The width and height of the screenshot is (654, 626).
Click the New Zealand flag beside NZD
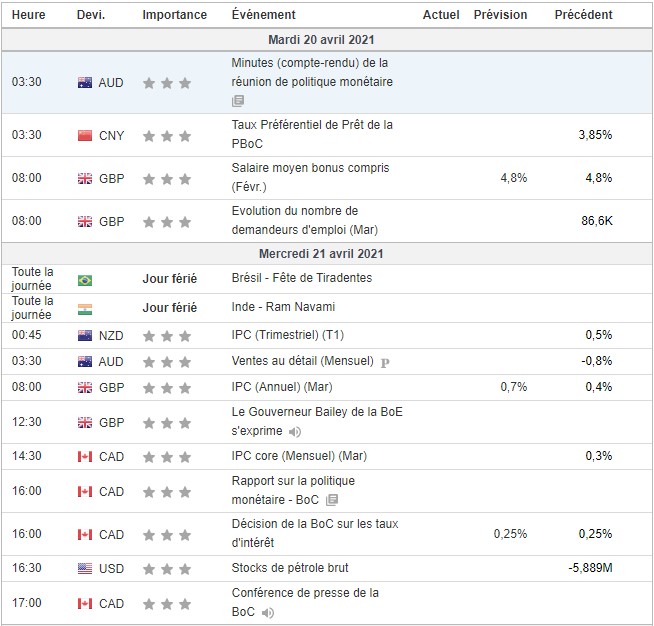85,335
